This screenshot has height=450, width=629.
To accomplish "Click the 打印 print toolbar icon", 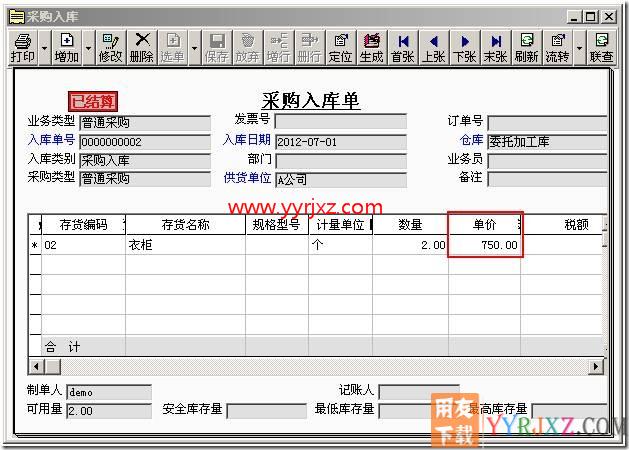I will click(x=23, y=48).
